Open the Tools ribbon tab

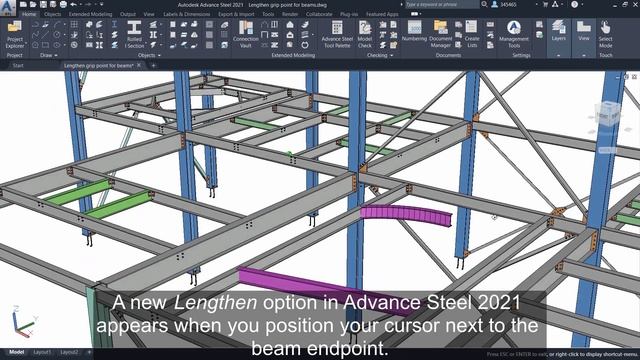268,14
